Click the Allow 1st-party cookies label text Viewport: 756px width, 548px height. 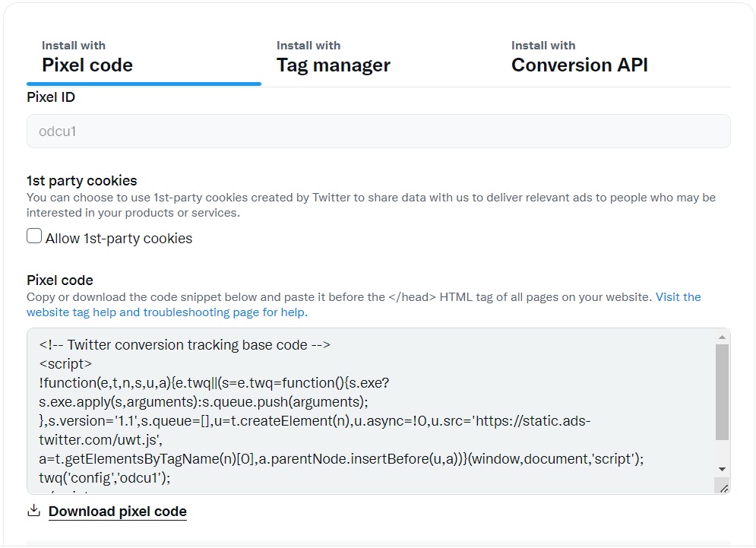click(x=119, y=239)
